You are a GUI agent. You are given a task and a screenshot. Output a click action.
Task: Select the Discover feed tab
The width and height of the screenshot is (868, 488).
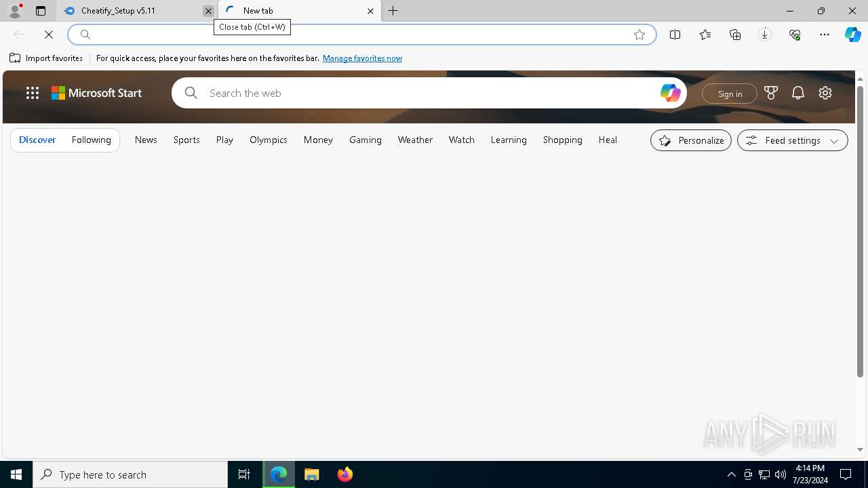pos(37,140)
